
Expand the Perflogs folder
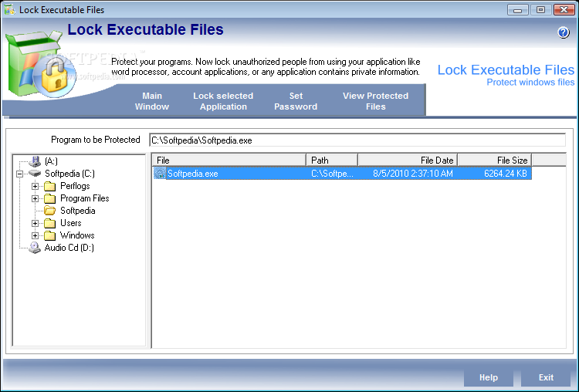point(35,186)
